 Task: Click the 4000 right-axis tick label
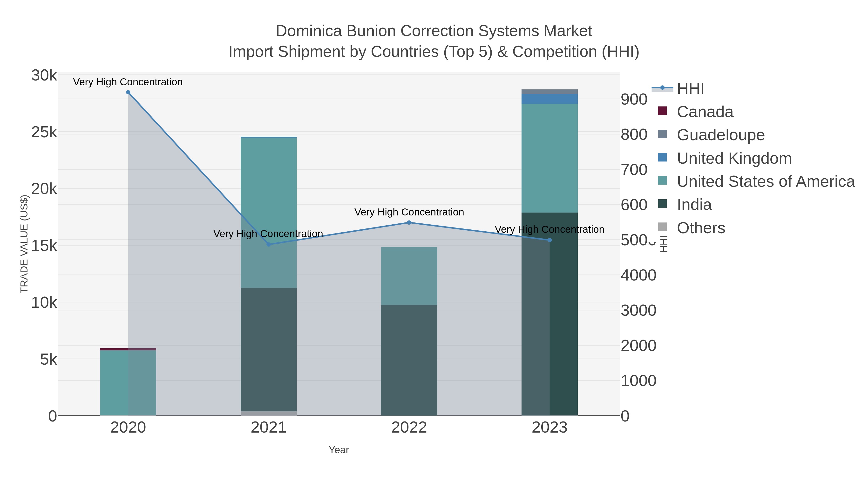[638, 275]
